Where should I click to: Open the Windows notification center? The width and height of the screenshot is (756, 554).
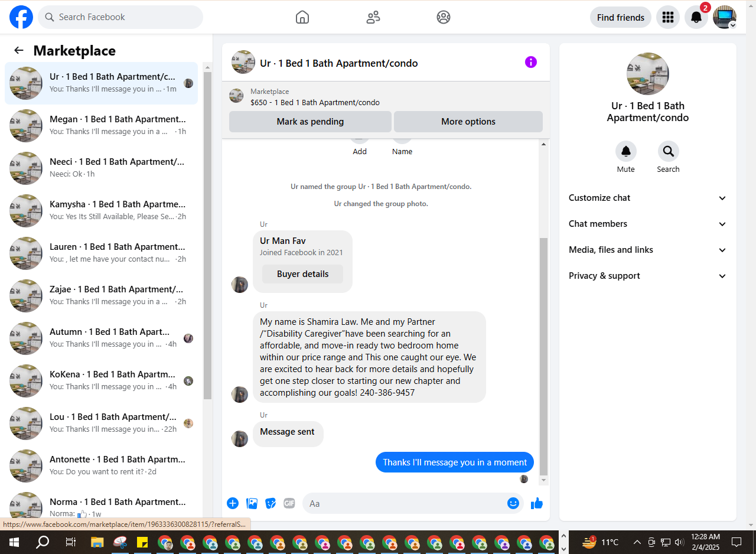coord(737,542)
